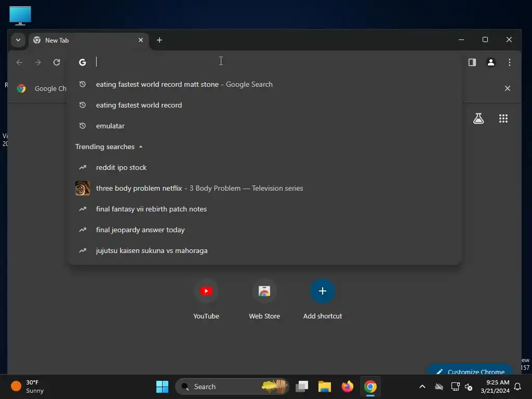Select 'eating fastest world record matt stone' suggestion
532x399 pixels.
point(264,85)
